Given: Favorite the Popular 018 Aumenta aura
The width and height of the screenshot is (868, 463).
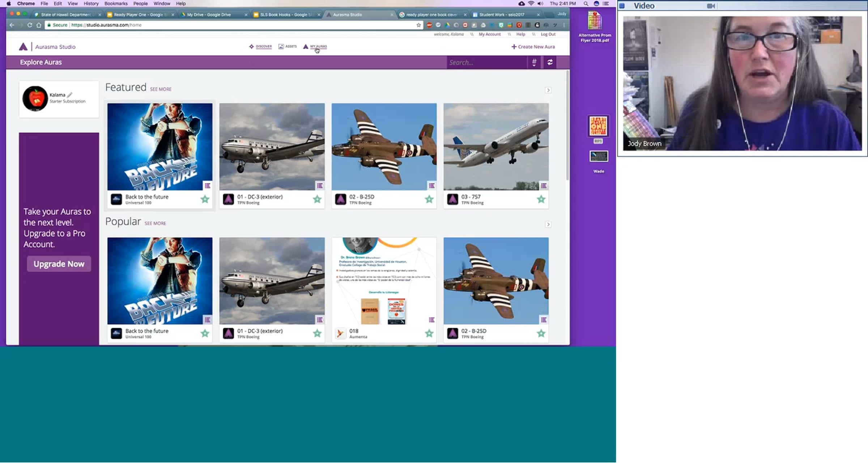Looking at the screenshot, I should tap(429, 333).
